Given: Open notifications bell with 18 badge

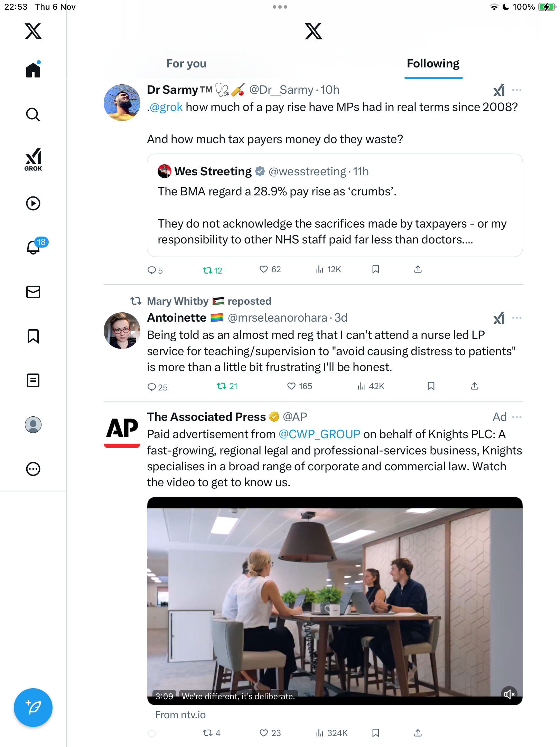Looking at the screenshot, I should pos(34,247).
